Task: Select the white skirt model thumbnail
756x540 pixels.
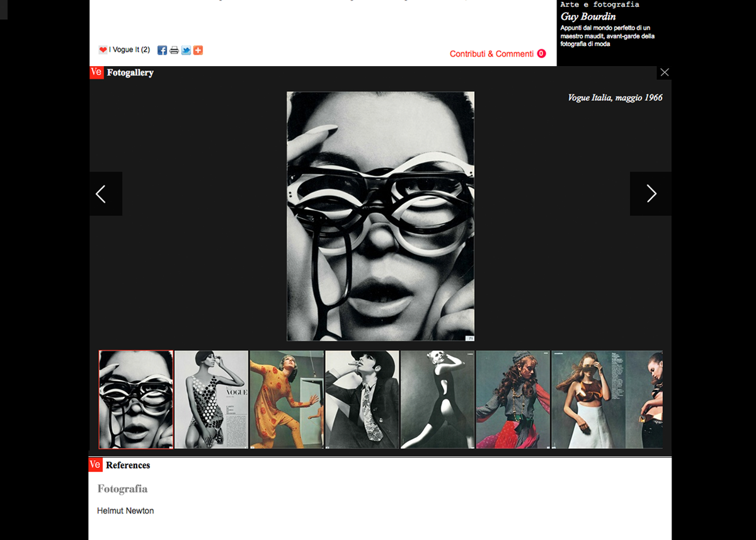Action: pyautogui.click(x=607, y=399)
